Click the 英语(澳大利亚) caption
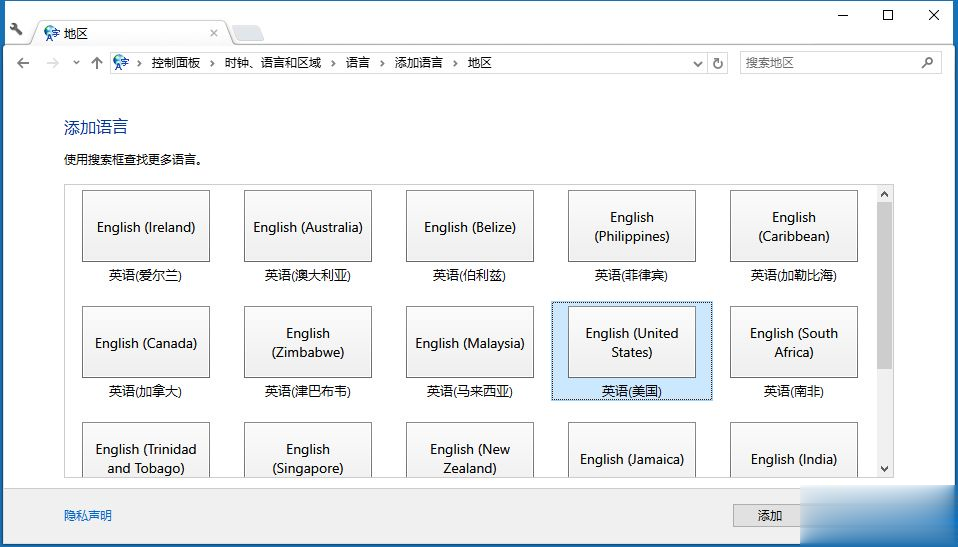958x547 pixels. 308,276
